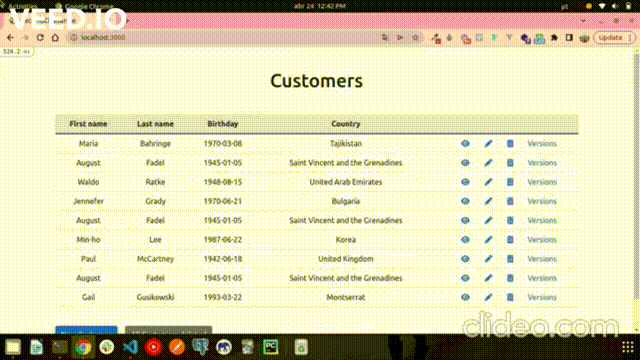Open Versions link for Jennefer Grady
Image resolution: width=640 pixels, height=360 pixels.
pyautogui.click(x=542, y=201)
